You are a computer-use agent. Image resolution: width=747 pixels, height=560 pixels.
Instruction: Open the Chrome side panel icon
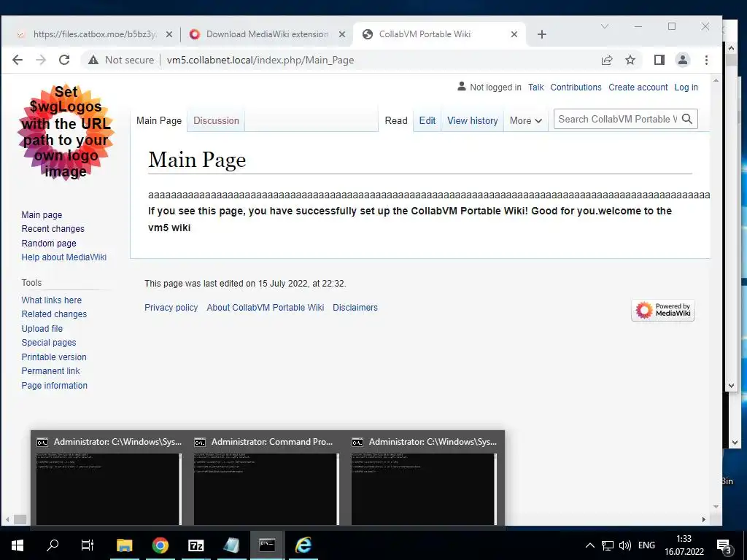(x=659, y=60)
